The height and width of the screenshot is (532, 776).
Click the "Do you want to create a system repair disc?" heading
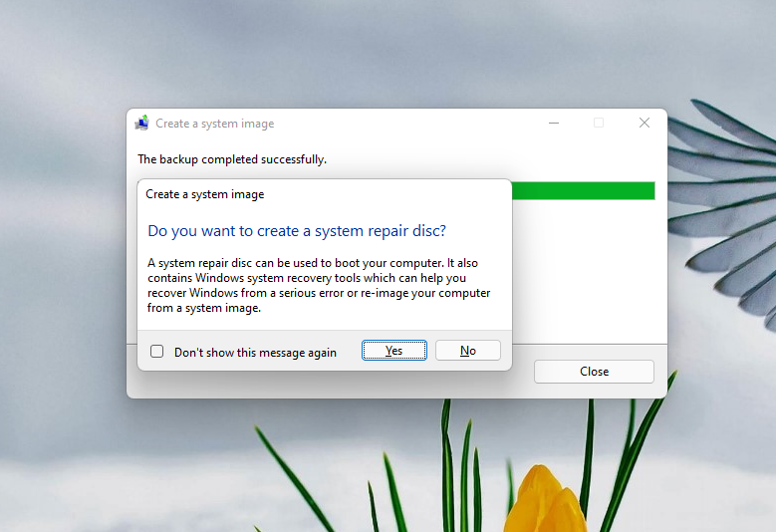(x=297, y=230)
